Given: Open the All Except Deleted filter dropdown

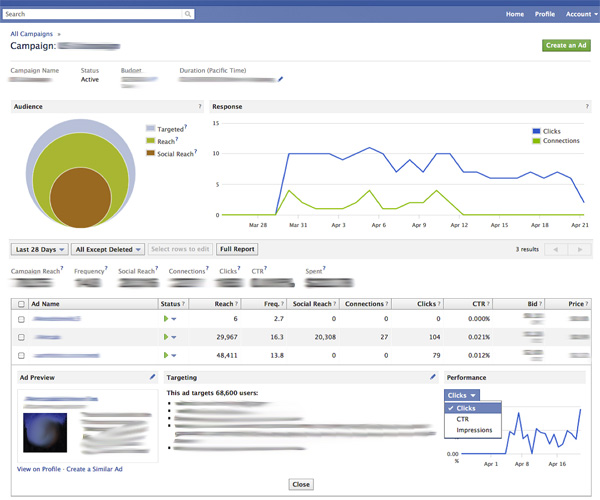Looking at the screenshot, I should click(x=108, y=249).
